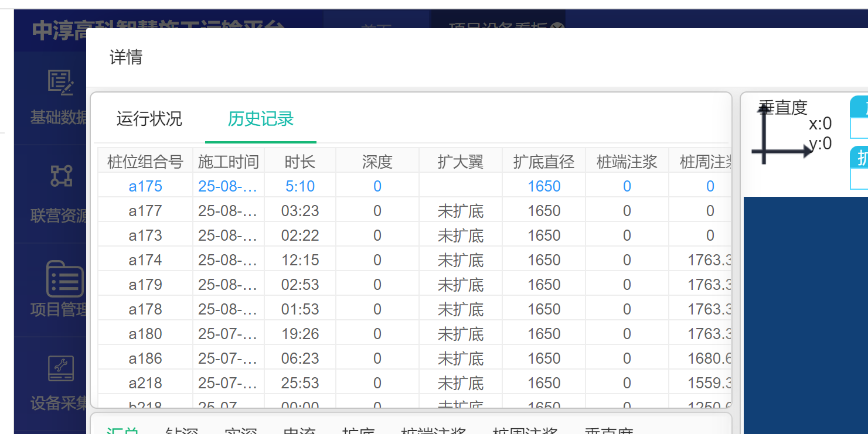Click the 桩端注浆 column header
The height and width of the screenshot is (434, 868).
point(627,161)
